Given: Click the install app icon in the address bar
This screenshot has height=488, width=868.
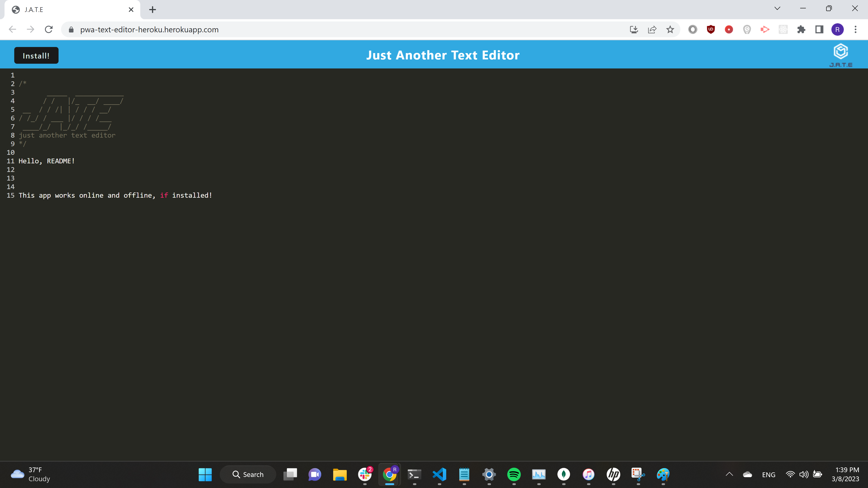Looking at the screenshot, I should (634, 29).
